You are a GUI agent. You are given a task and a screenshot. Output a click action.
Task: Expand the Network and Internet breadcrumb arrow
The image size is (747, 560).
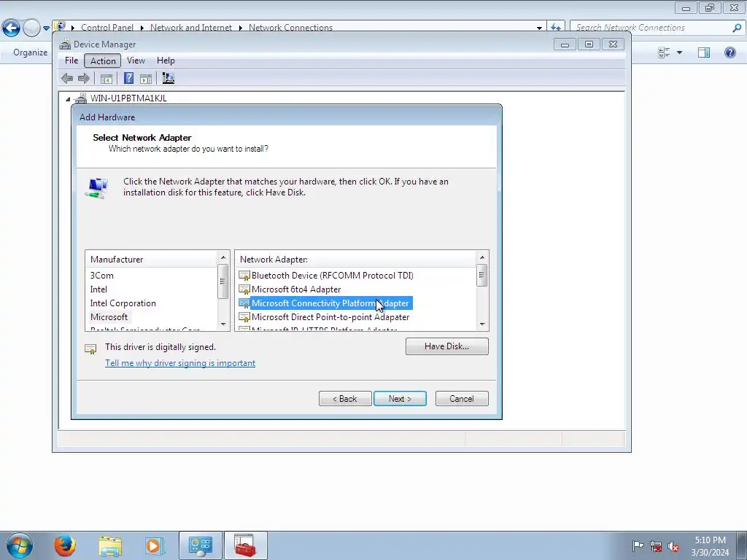(x=240, y=28)
